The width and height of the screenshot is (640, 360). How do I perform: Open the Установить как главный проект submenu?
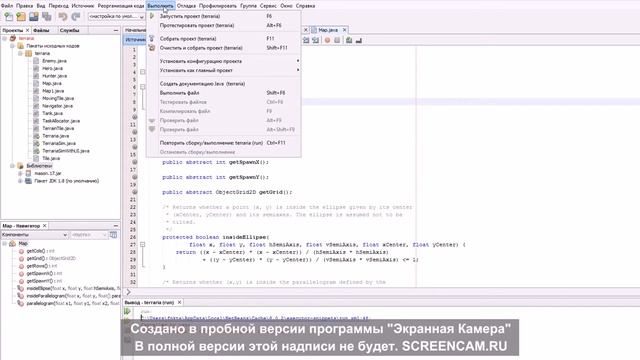tap(224, 70)
